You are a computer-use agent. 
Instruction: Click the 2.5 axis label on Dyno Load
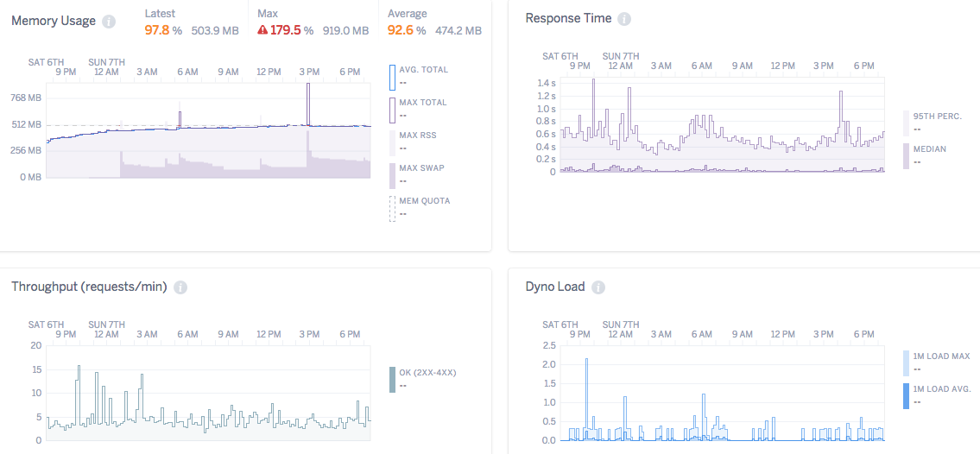(x=549, y=345)
